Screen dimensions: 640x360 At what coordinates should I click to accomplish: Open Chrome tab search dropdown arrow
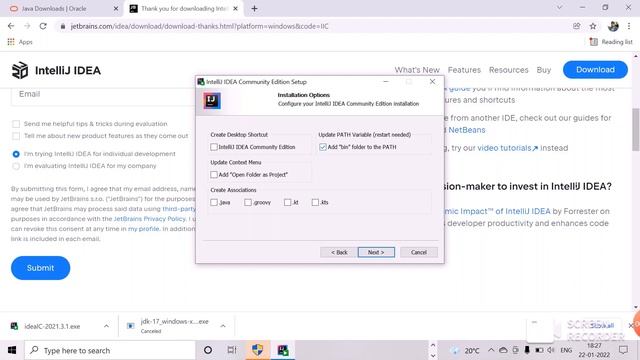tap(560, 8)
